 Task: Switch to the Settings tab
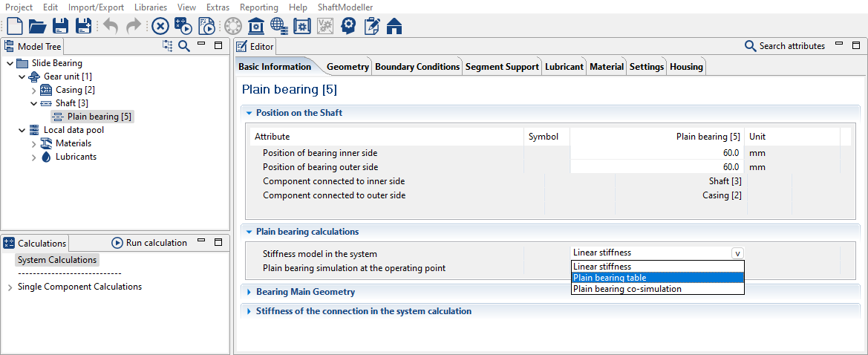coord(647,66)
